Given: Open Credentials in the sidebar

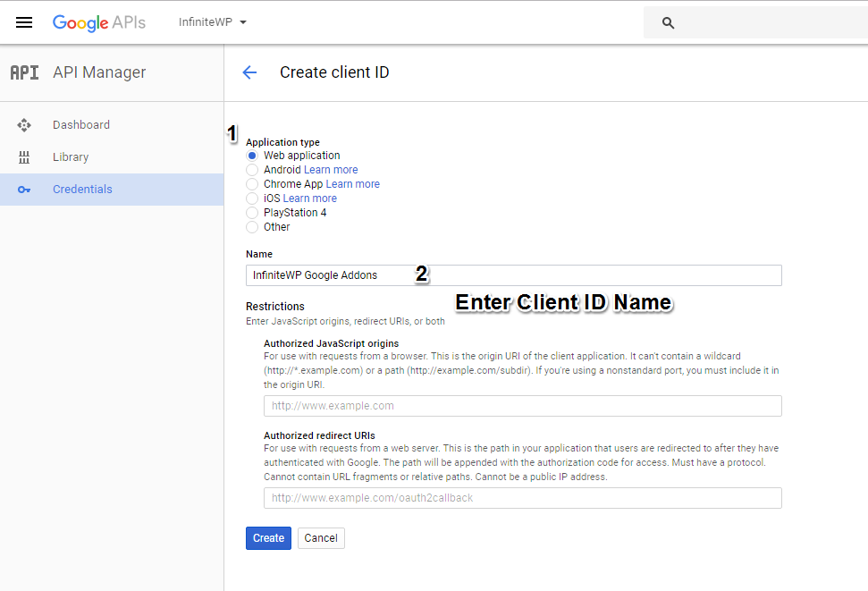Looking at the screenshot, I should pos(112,190).
